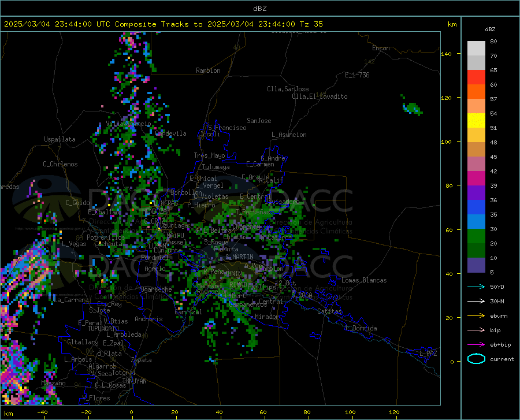Screen dimensions: 520x420
Task: Click the '-40' tick on bottom km axis
Action: click(x=42, y=412)
